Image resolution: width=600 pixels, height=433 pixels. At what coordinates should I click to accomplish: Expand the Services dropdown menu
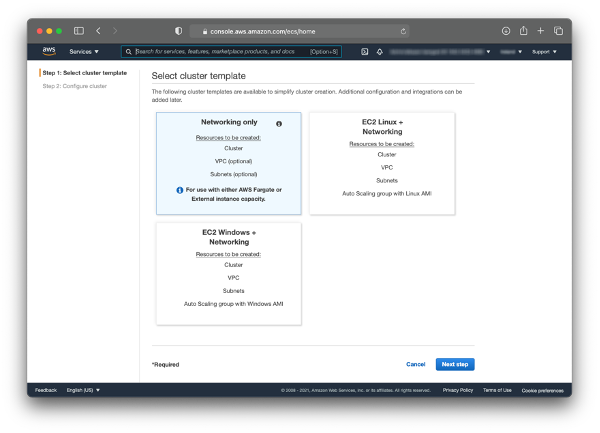click(84, 51)
